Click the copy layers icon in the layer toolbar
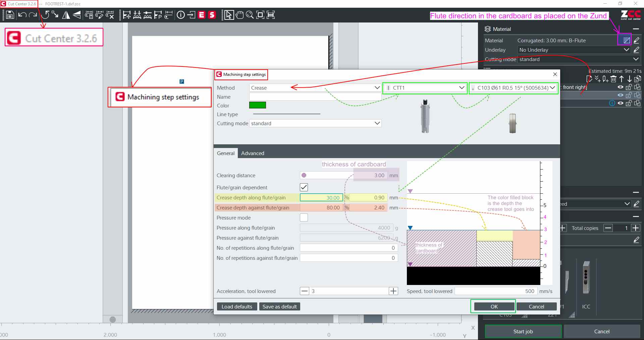Viewport: 644px width, 340px height. pos(638,79)
